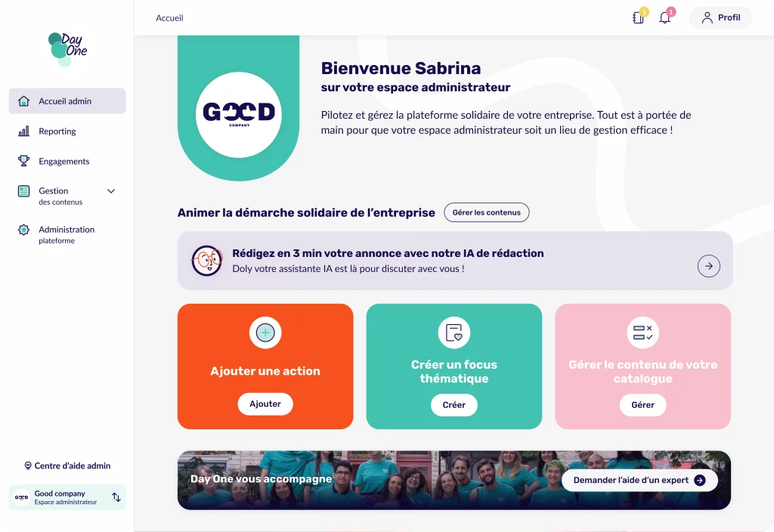The width and height of the screenshot is (774, 532).
Task: Expand the Gestion des contenus section
Action: point(110,191)
